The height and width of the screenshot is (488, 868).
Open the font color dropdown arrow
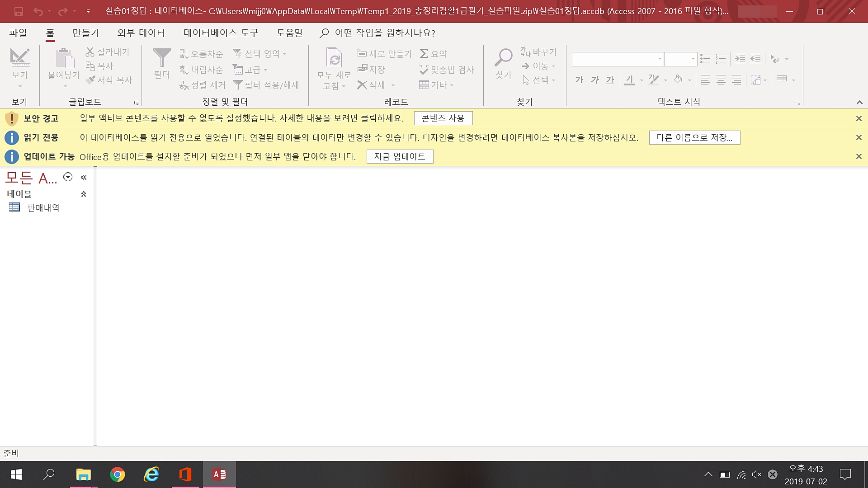click(642, 80)
